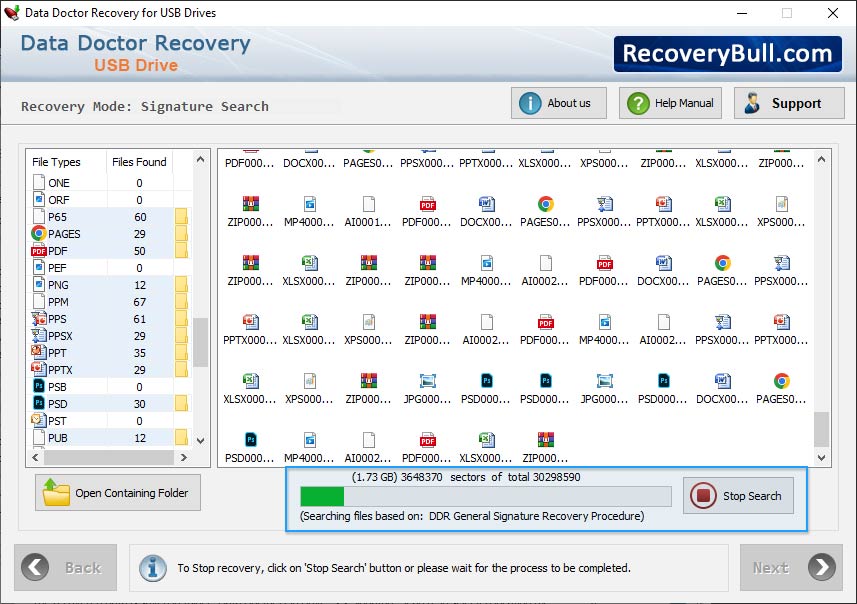Open the Help Manual
The image size is (857, 604).
670,103
